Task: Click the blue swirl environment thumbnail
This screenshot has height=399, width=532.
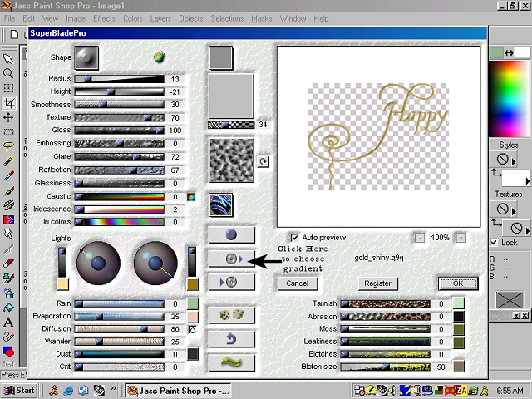Action: (x=220, y=204)
